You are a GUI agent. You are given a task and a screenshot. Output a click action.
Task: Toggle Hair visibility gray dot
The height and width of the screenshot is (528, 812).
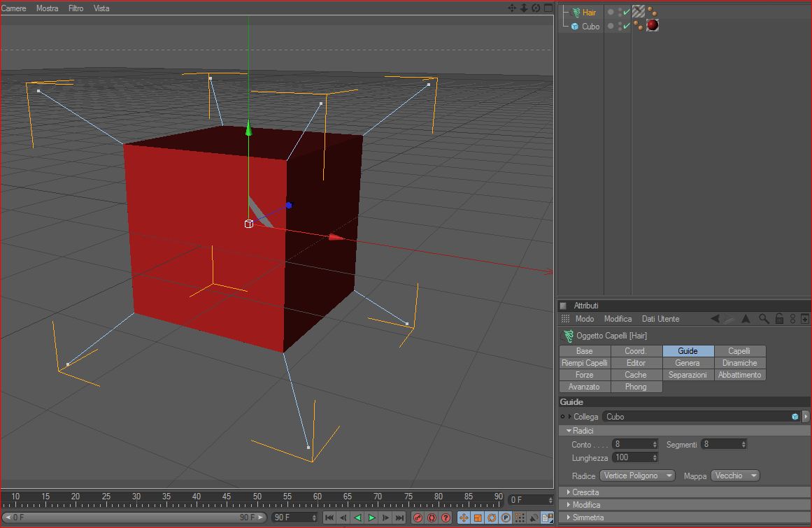click(x=611, y=12)
